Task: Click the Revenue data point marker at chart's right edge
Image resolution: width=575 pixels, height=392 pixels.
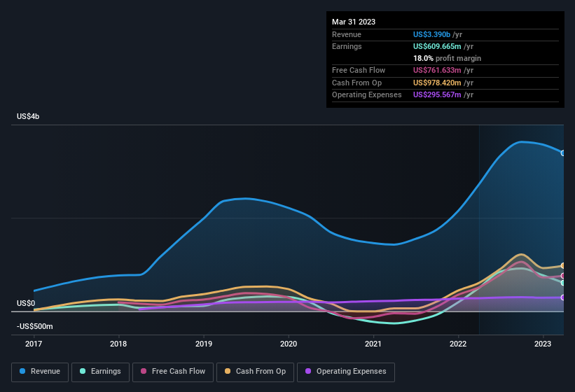Action: point(563,153)
